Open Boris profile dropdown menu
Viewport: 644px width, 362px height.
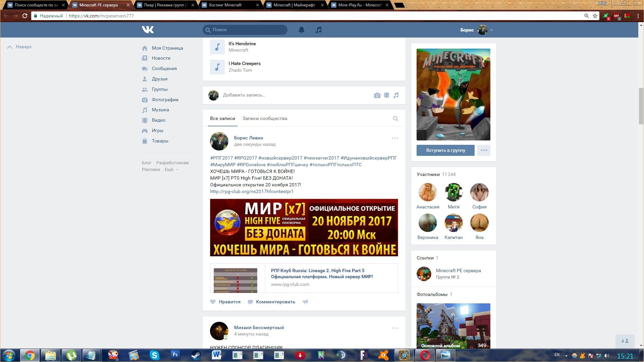coord(491,30)
